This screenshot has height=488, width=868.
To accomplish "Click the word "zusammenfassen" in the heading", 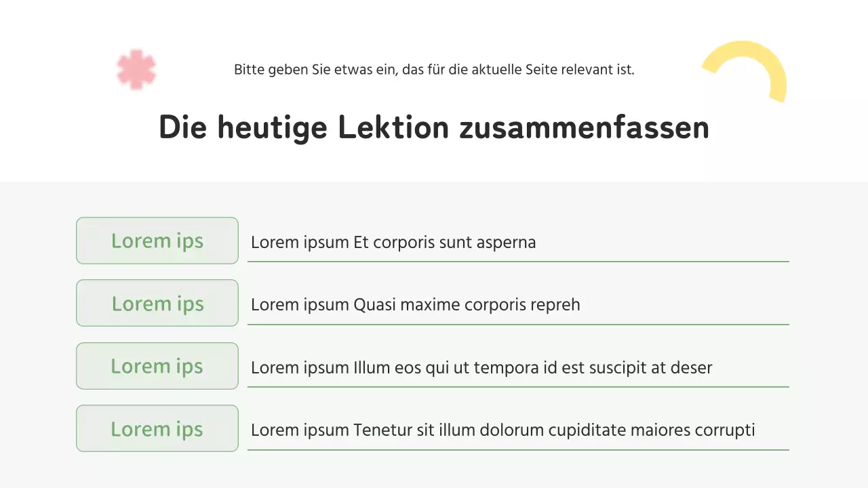I will click(584, 127).
